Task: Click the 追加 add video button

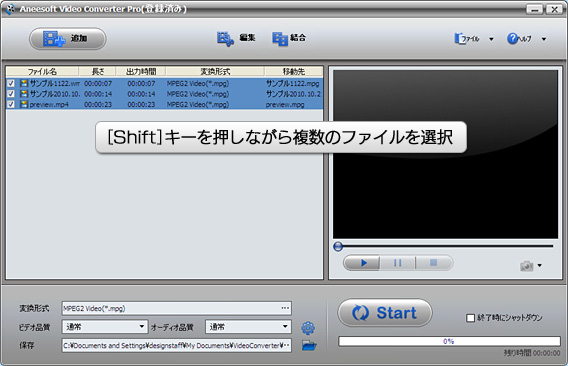Action: (x=67, y=38)
